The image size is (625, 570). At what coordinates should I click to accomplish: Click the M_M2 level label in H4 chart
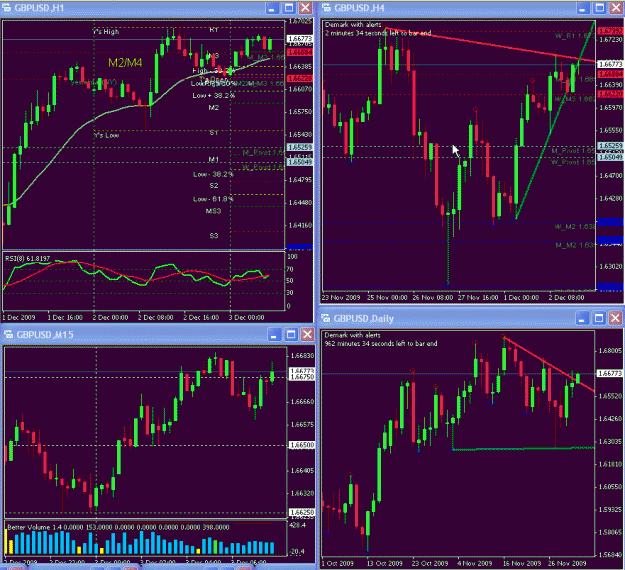(x=575, y=245)
